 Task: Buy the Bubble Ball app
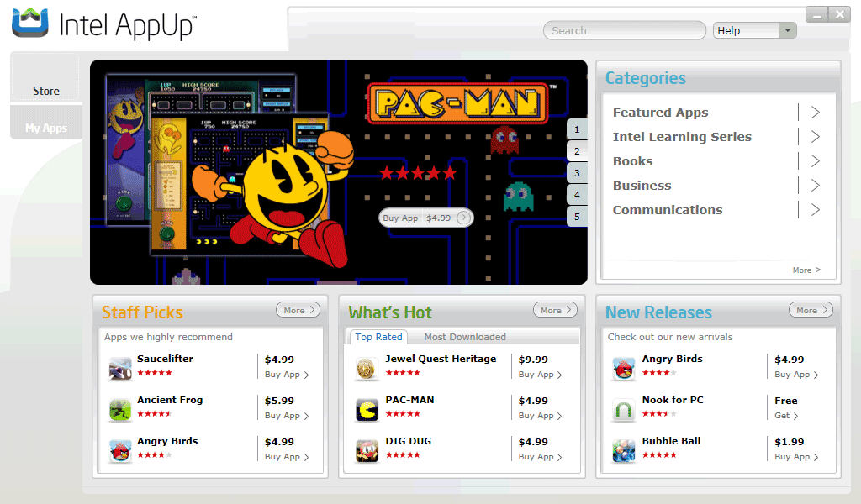(796, 457)
